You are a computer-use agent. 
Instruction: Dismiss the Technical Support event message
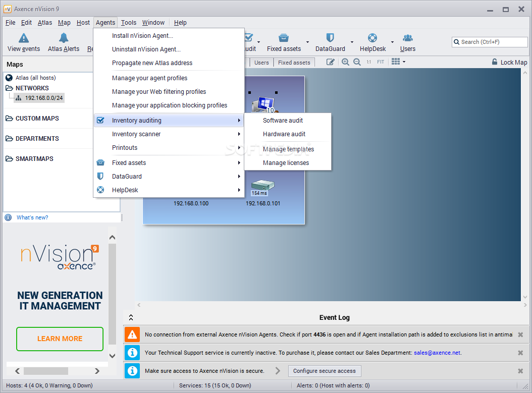tap(520, 353)
